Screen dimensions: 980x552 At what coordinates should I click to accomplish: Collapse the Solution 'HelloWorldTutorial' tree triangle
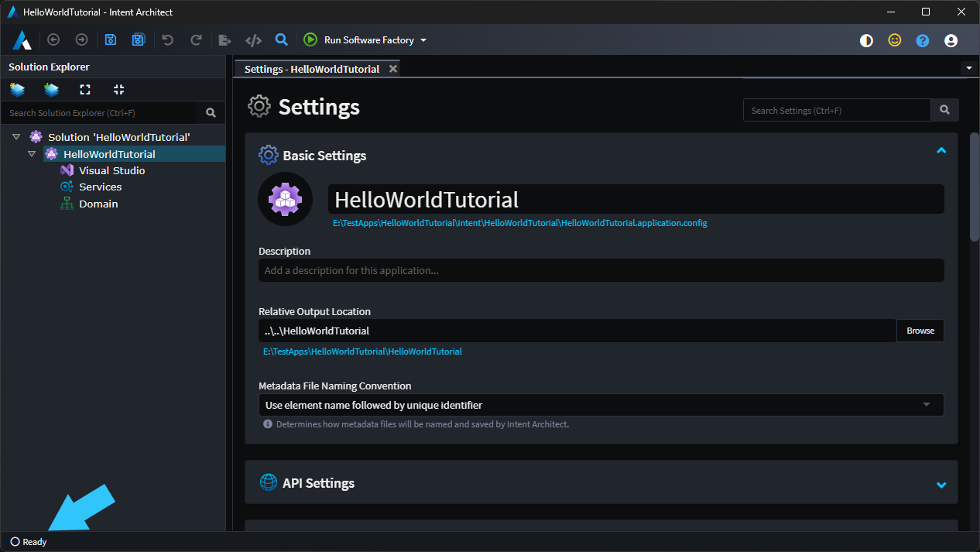click(x=16, y=137)
